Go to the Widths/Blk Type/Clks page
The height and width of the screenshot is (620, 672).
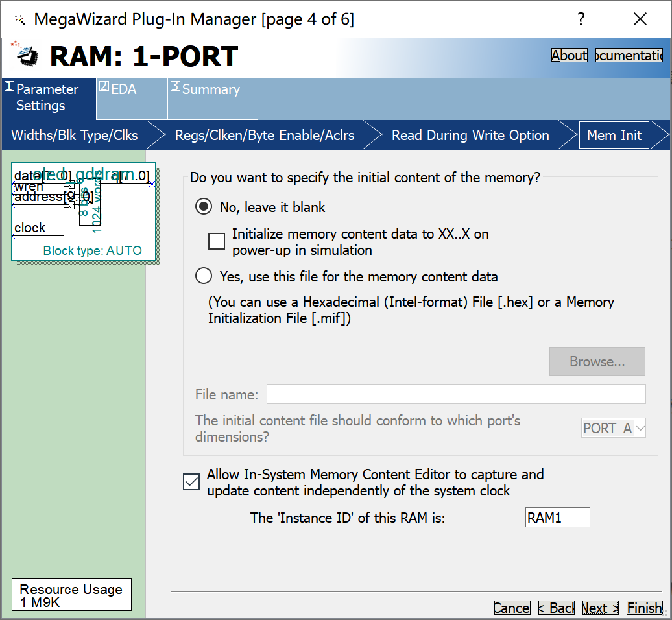tap(74, 134)
